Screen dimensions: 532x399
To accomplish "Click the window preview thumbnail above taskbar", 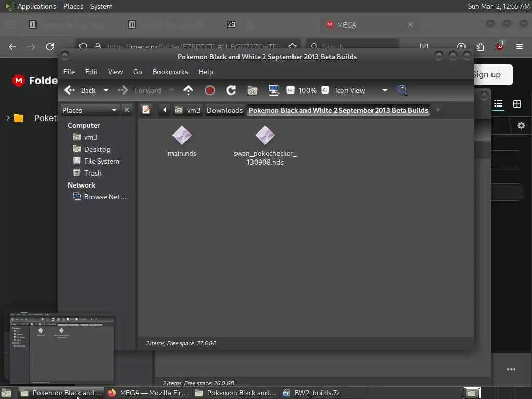I will (62, 349).
